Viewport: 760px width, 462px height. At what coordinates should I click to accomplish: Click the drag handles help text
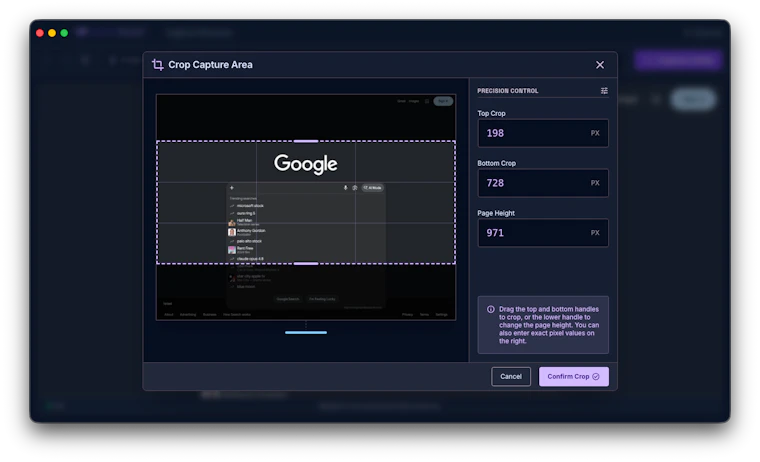click(549, 325)
